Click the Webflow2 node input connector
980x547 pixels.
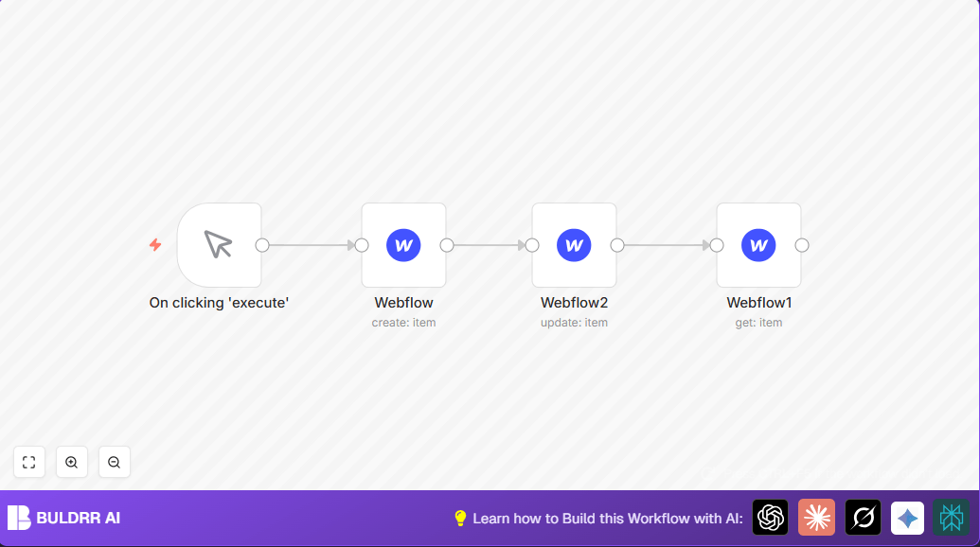(532, 245)
